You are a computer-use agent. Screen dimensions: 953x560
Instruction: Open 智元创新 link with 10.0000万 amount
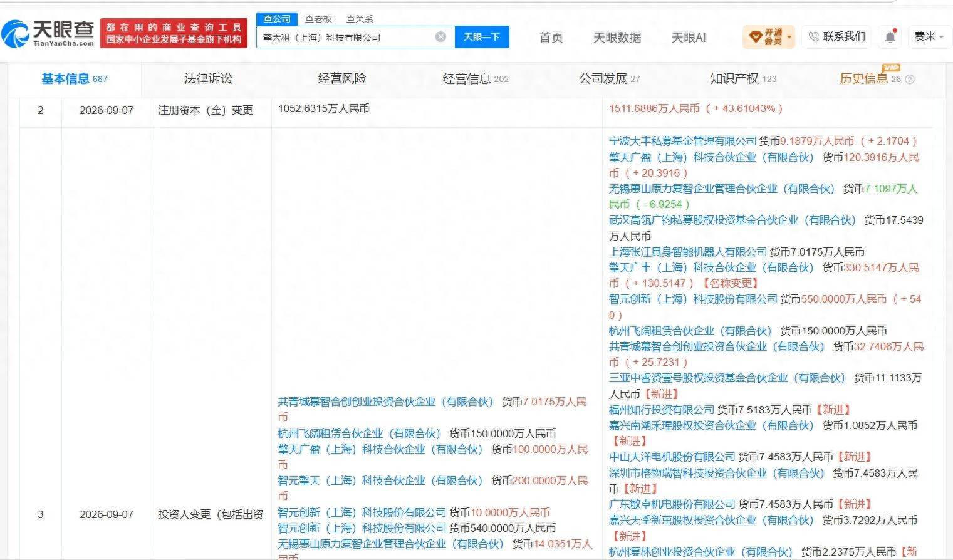[x=362, y=512]
